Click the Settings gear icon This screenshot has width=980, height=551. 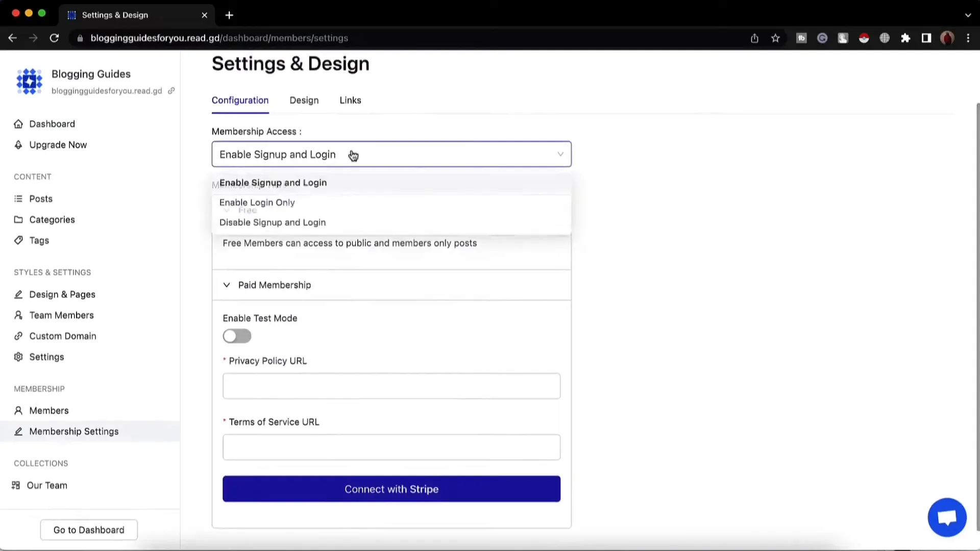point(18,357)
